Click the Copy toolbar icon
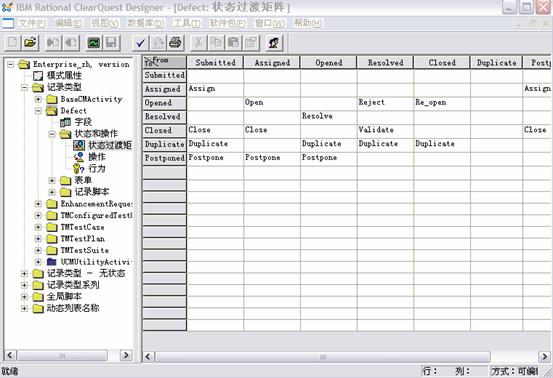This screenshot has width=553, height=378. point(216,43)
